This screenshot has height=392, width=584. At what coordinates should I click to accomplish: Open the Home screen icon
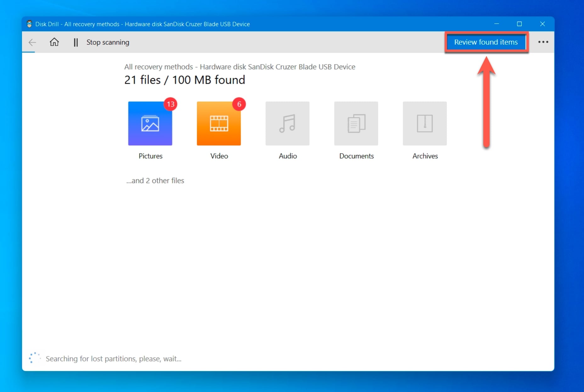(54, 42)
